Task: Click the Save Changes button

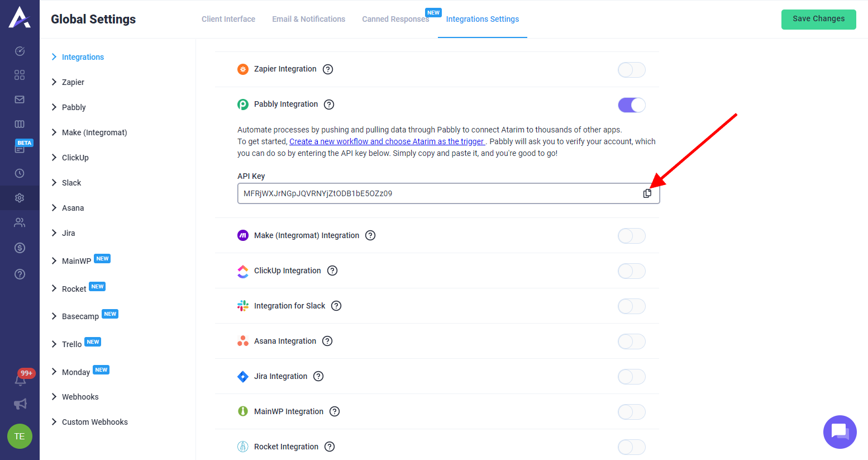Action: [818, 19]
